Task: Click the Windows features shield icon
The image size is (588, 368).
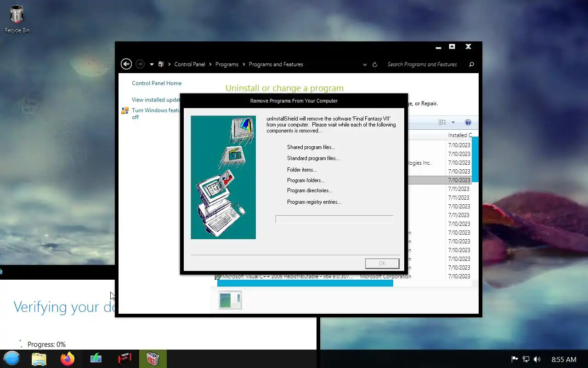Action: 124,110
